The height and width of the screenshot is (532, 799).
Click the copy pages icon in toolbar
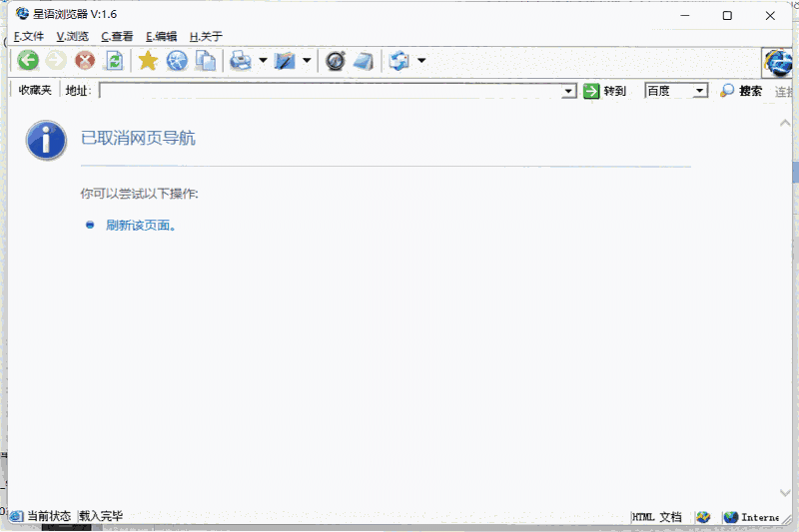[x=206, y=61]
